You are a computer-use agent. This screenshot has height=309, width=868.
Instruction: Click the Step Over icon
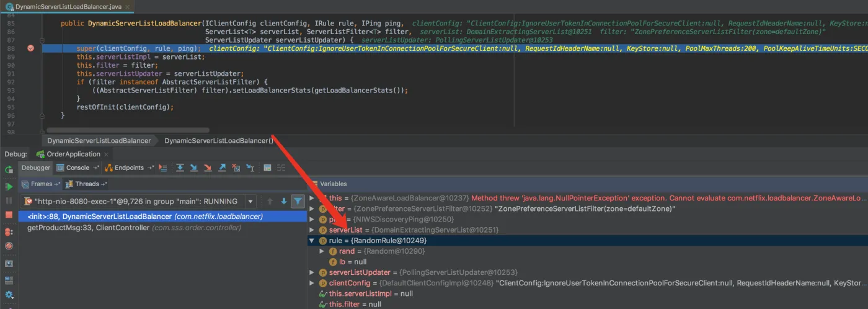[x=180, y=168]
